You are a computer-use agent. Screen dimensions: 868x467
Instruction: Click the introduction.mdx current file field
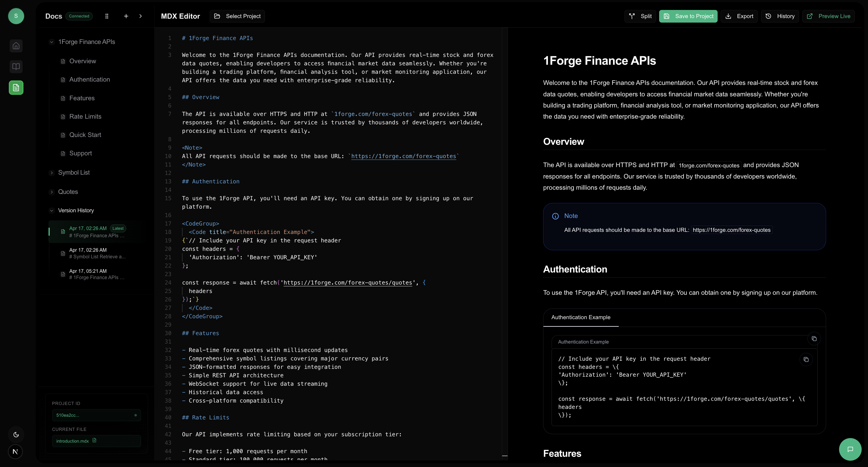[x=96, y=441]
